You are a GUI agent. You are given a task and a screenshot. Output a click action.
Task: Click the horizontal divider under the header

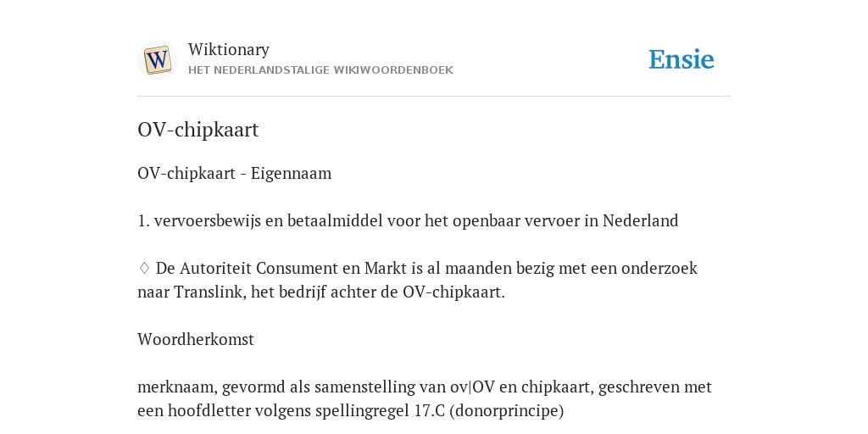[x=434, y=97]
